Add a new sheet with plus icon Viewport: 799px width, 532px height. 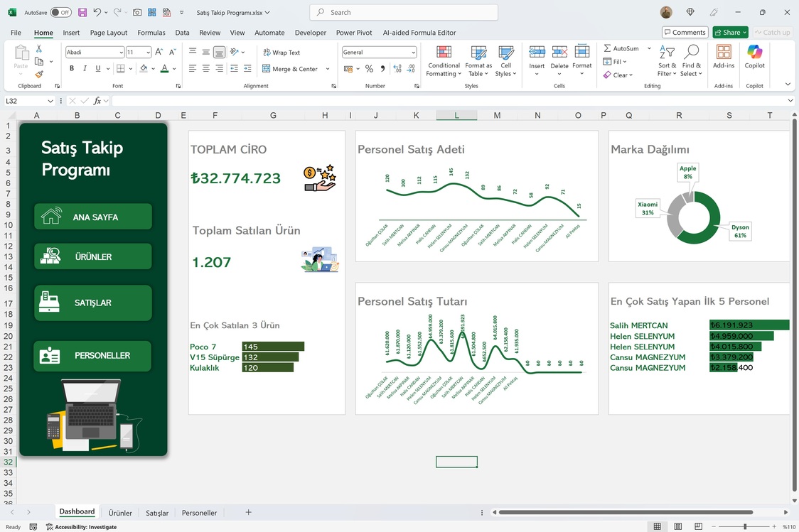[248, 512]
